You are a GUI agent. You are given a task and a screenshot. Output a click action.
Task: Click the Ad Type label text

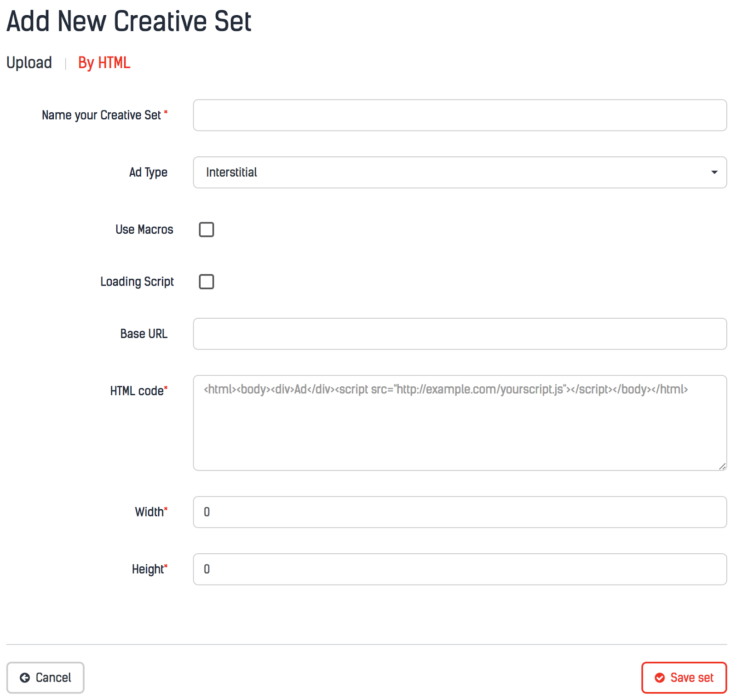148,172
